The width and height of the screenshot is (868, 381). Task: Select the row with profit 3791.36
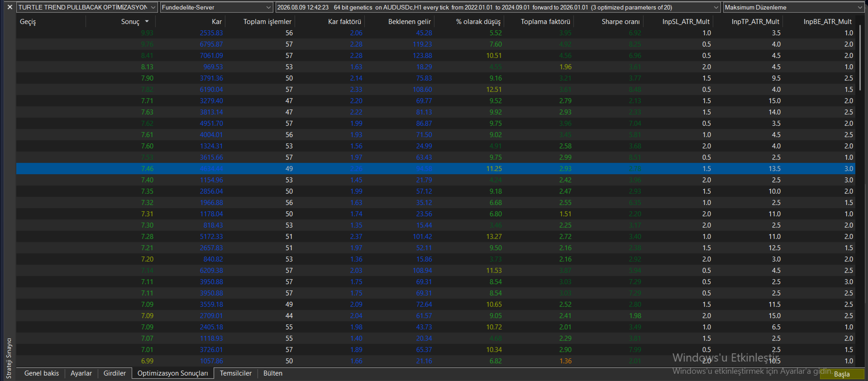tap(436, 78)
